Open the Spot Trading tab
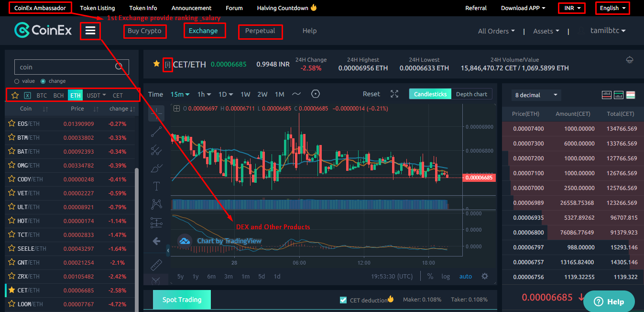Image resolution: width=644 pixels, height=312 pixels. pyautogui.click(x=182, y=300)
